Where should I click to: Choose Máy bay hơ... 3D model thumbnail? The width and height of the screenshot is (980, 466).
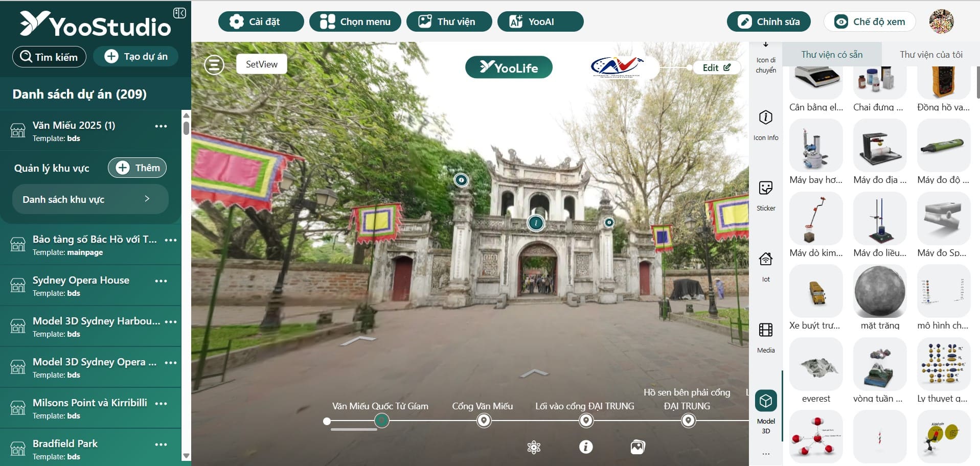[x=816, y=146]
